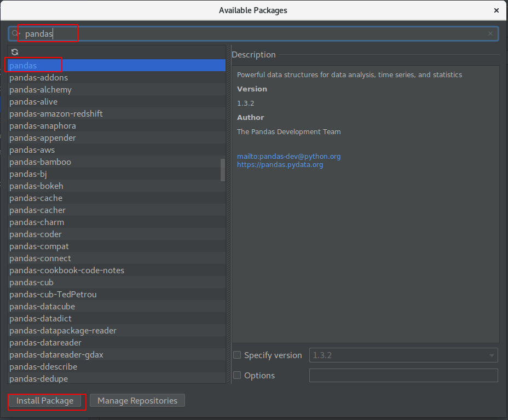This screenshot has height=420, width=508.
Task: Select the pandas package row
Action: [x=117, y=65]
